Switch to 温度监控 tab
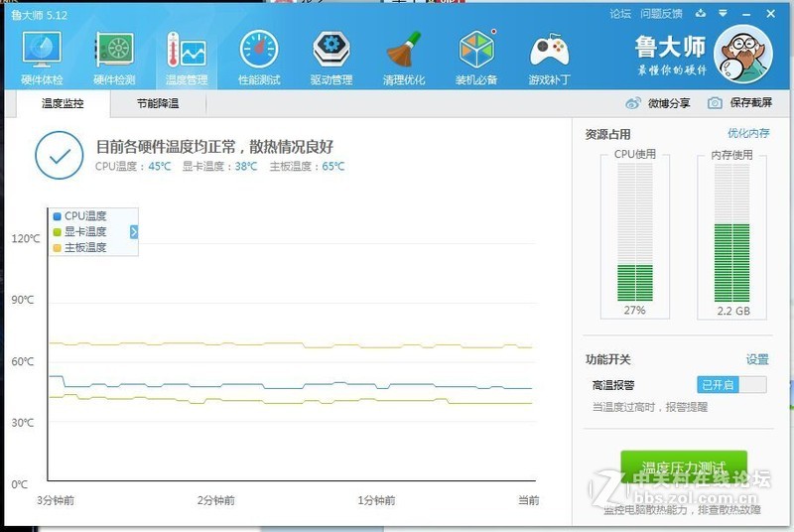794x532 pixels. (63, 104)
